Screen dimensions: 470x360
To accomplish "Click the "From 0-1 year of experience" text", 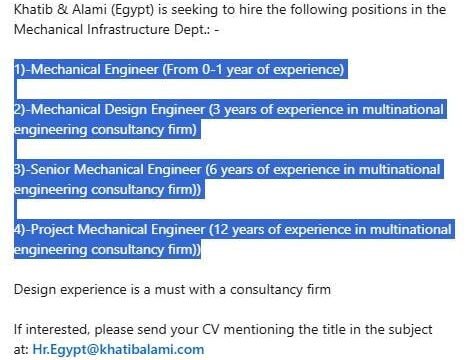I will [253, 70].
